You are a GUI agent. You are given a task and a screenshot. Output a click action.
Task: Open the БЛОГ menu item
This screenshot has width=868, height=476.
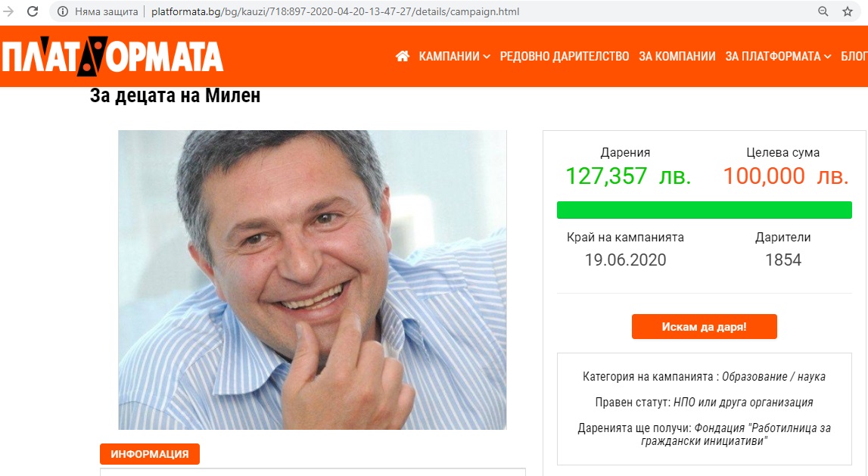(x=854, y=56)
